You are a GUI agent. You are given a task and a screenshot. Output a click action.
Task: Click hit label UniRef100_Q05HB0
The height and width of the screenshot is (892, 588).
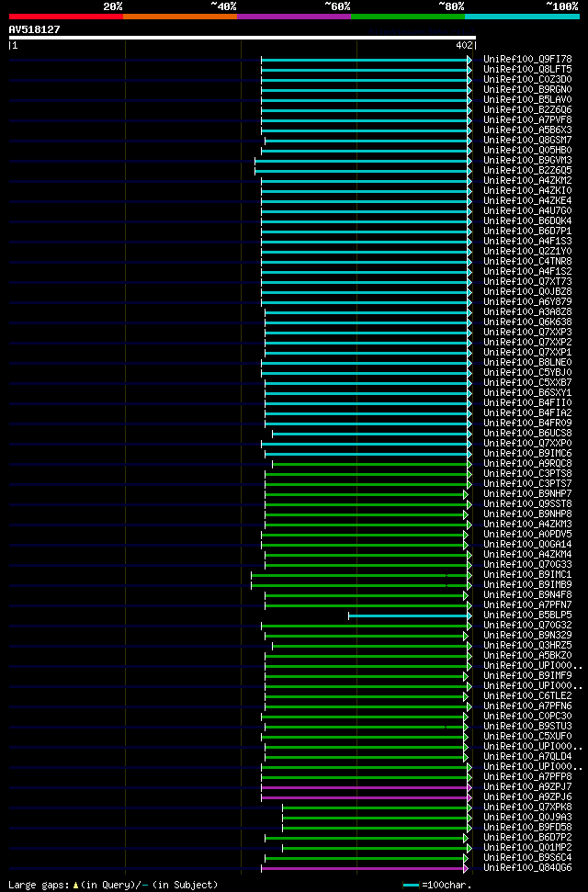527,150
